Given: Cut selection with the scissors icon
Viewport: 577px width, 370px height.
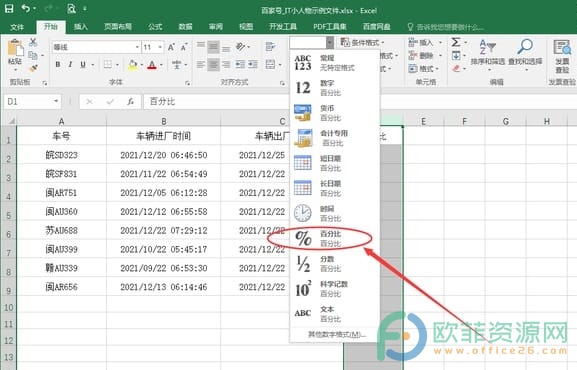Looking at the screenshot, I should tap(33, 42).
